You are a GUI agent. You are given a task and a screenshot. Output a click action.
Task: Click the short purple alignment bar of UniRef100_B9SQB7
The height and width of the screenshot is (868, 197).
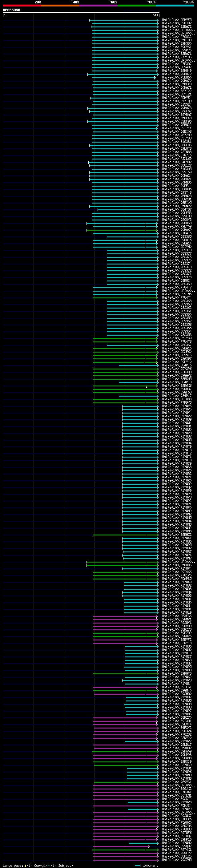pos(121,846)
